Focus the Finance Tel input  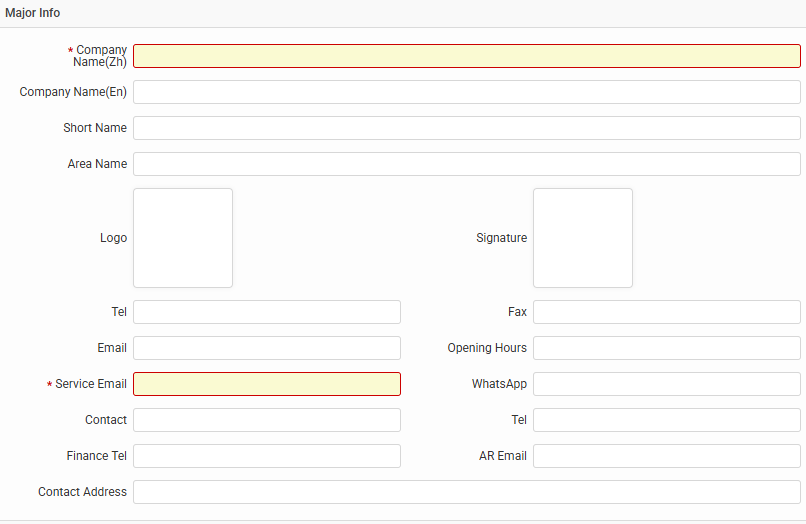(267, 456)
